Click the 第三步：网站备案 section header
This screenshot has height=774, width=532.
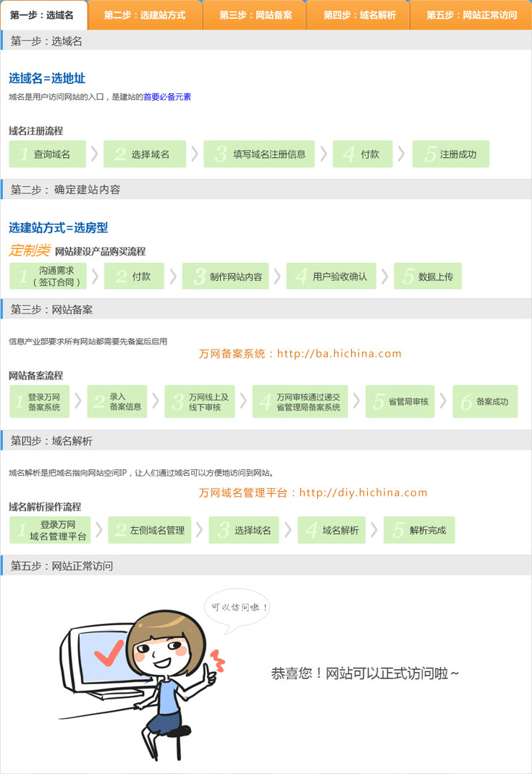coord(266,309)
